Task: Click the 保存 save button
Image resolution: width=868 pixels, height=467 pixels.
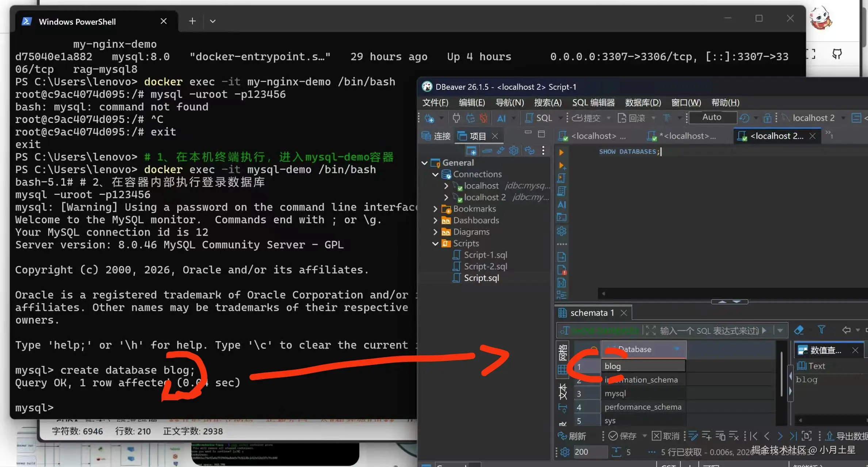Action: (x=623, y=436)
